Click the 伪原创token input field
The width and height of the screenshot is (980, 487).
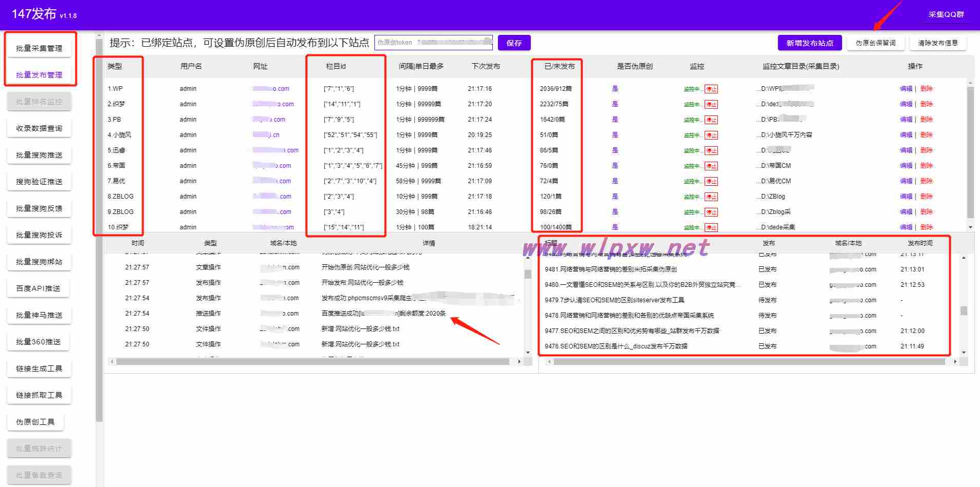point(433,43)
